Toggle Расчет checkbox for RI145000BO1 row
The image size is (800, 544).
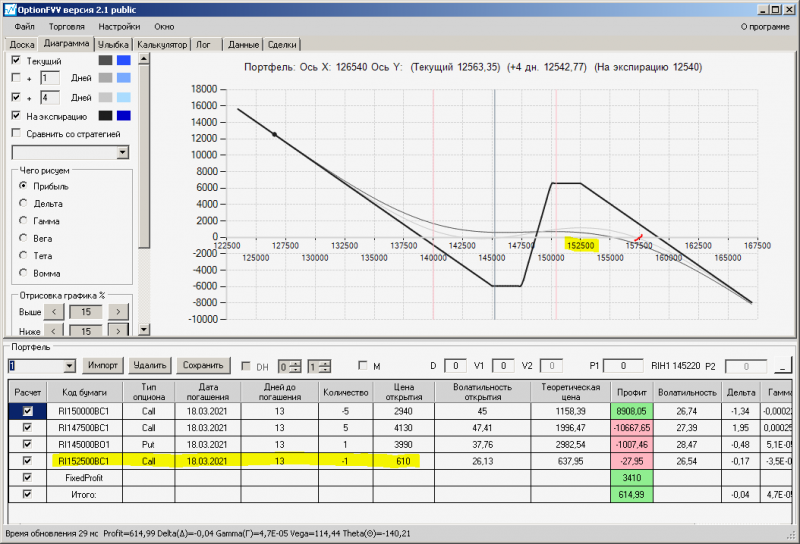[x=28, y=444]
